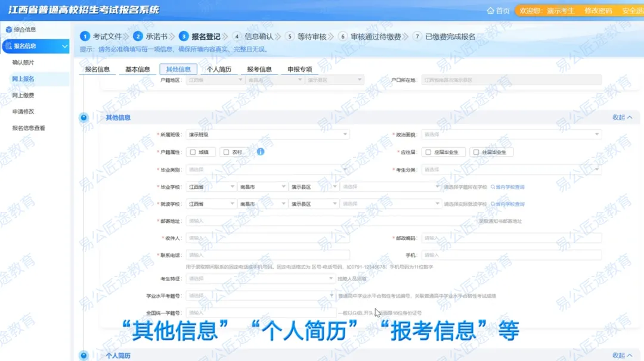
Task: Collapse 个人简历 section via 收起
Action: tap(622, 355)
